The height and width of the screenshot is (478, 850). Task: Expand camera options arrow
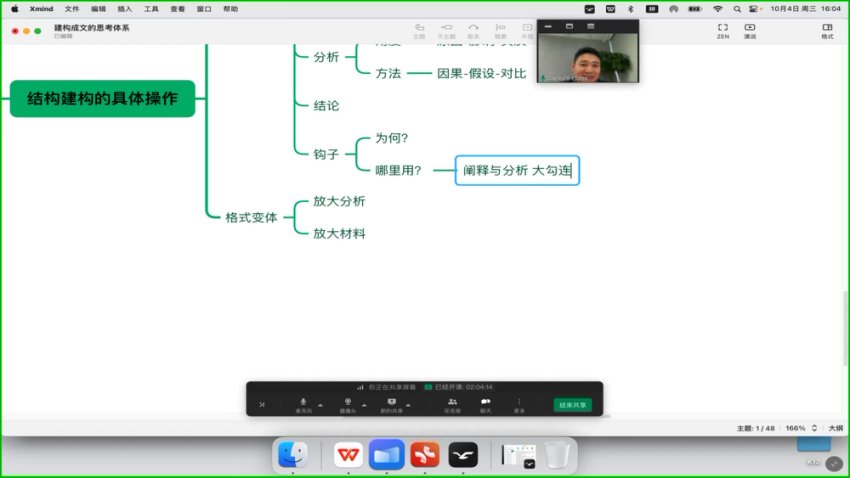[x=364, y=405]
